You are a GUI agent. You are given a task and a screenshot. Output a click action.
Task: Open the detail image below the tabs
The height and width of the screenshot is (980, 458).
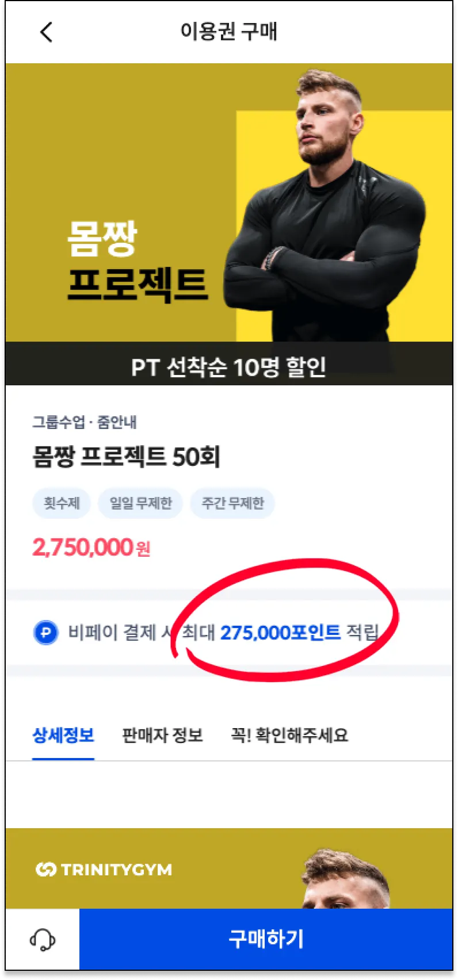click(229, 868)
